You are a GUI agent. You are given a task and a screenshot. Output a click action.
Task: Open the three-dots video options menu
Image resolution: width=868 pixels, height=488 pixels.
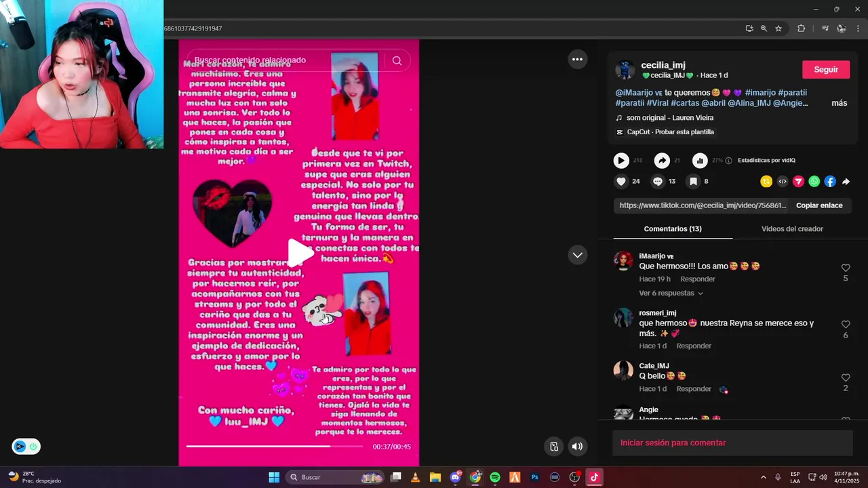[577, 60]
